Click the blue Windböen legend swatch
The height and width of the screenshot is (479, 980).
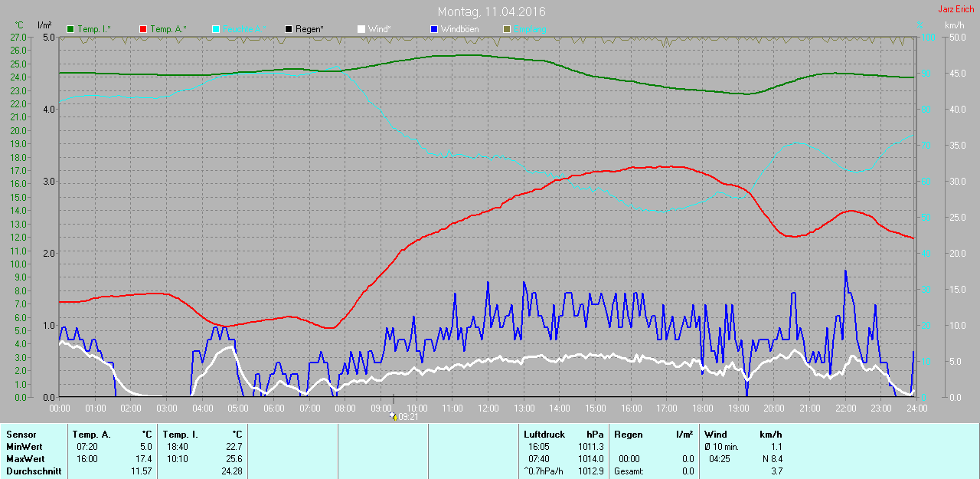434,29
